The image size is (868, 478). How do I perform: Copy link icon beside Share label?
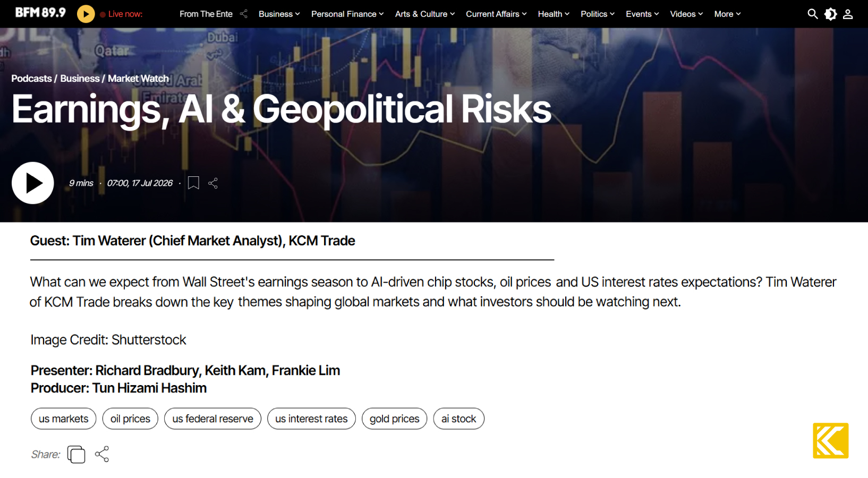pos(76,454)
